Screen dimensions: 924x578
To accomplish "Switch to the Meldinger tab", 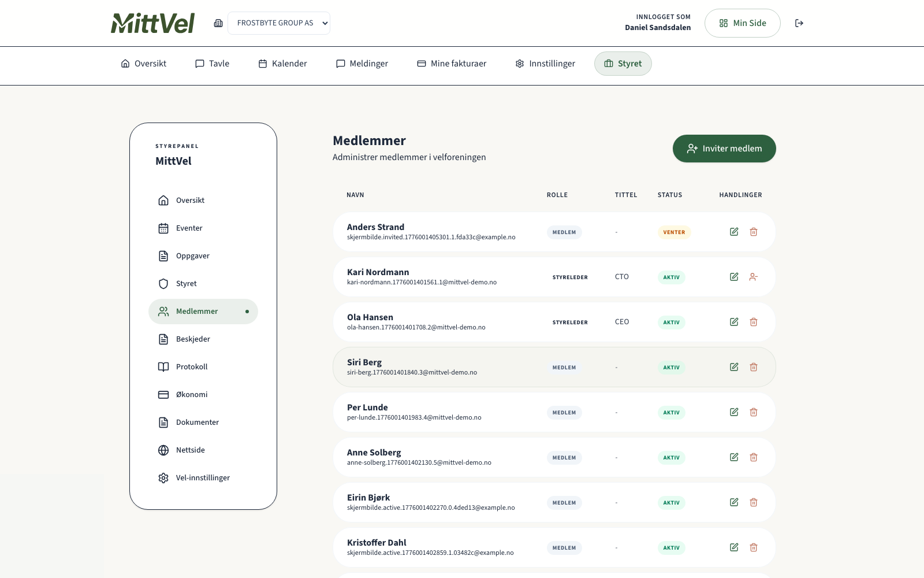I will 362,64.
